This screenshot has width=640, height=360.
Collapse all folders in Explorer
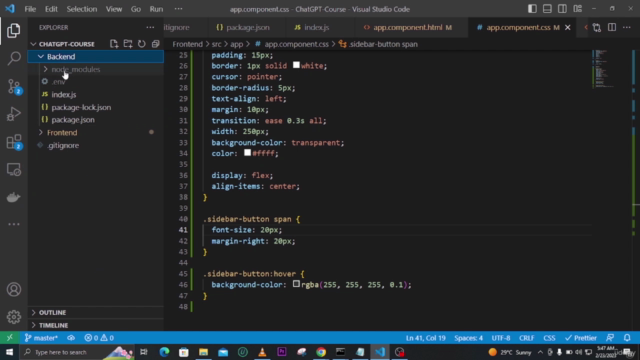[x=156, y=44]
